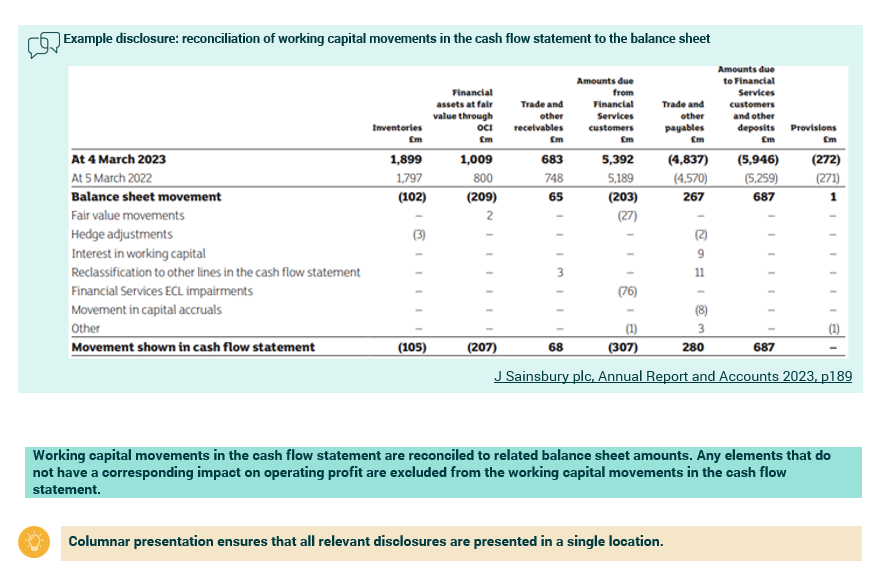The image size is (892, 582).
Task: Select the 'At 5 March 2022' row label
Action: (112, 178)
